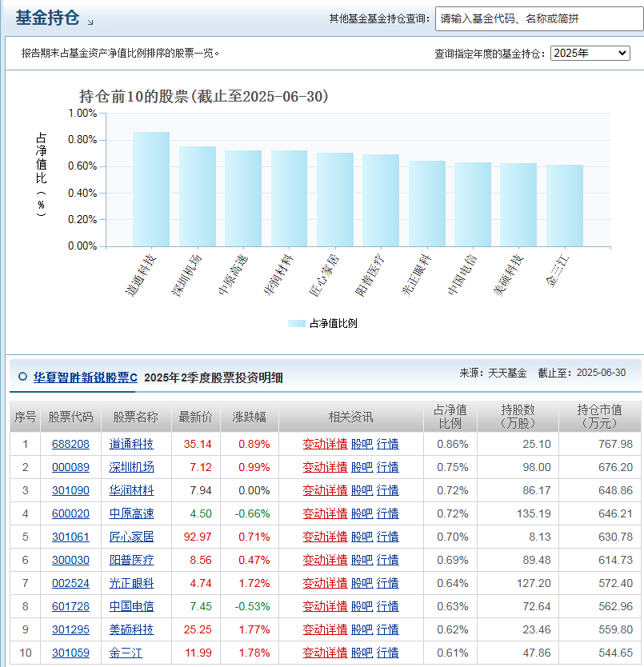Click the 持股数(万股) column header
Screen dimensions: 644x667
click(x=518, y=417)
